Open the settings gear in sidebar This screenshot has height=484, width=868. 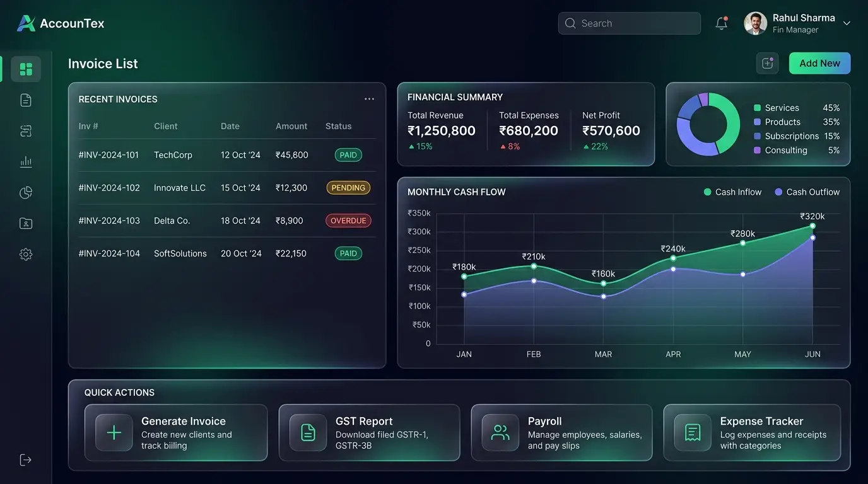click(x=26, y=255)
